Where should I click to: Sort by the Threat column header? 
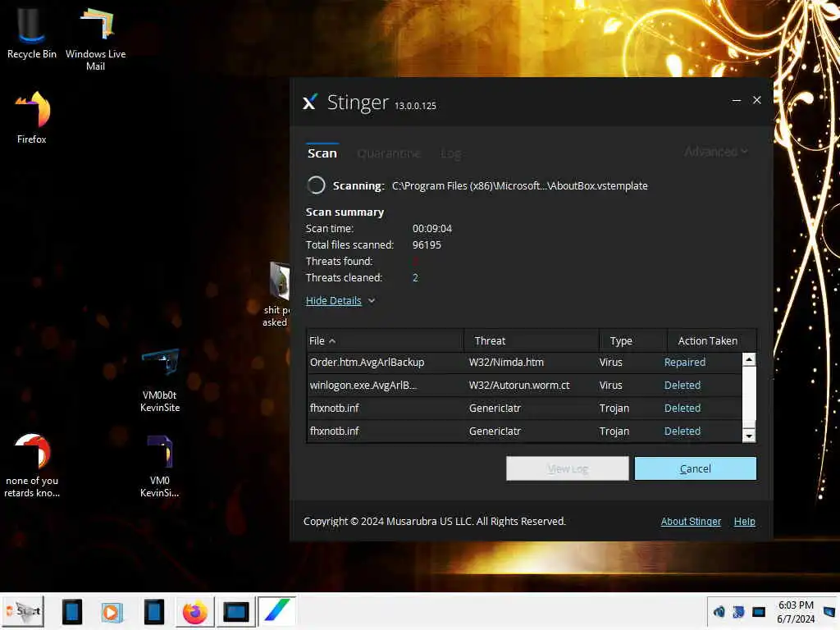(532, 340)
